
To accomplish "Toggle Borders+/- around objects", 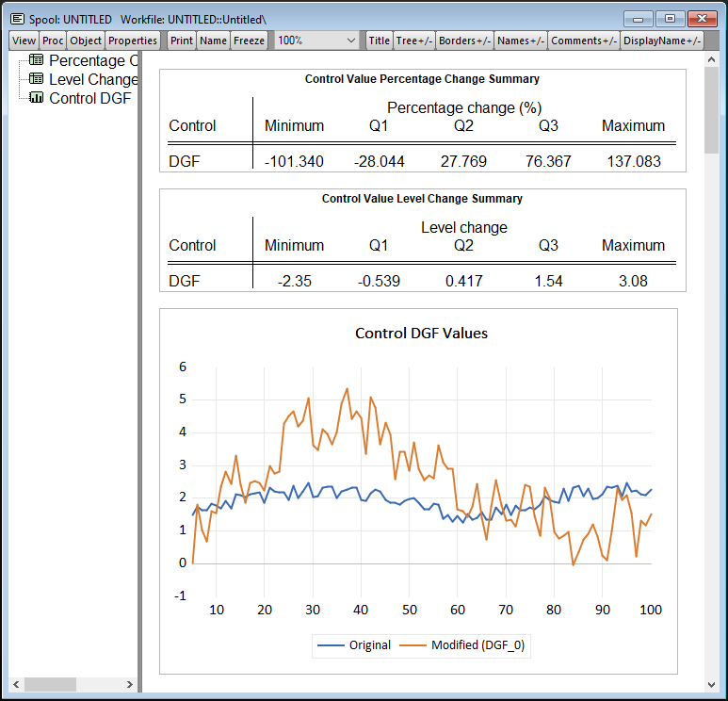I will [x=464, y=41].
